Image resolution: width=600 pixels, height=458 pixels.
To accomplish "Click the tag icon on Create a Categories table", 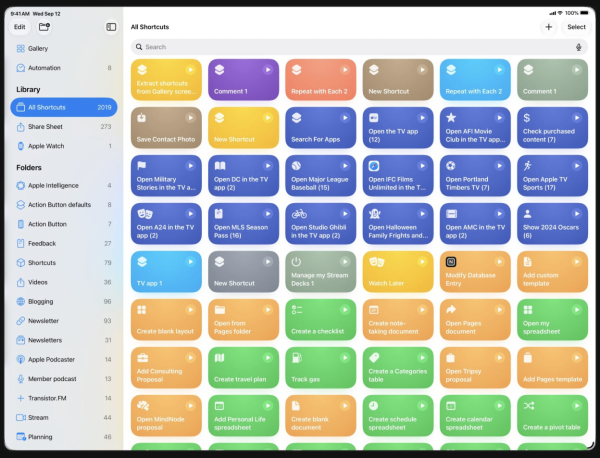I will (x=374, y=358).
